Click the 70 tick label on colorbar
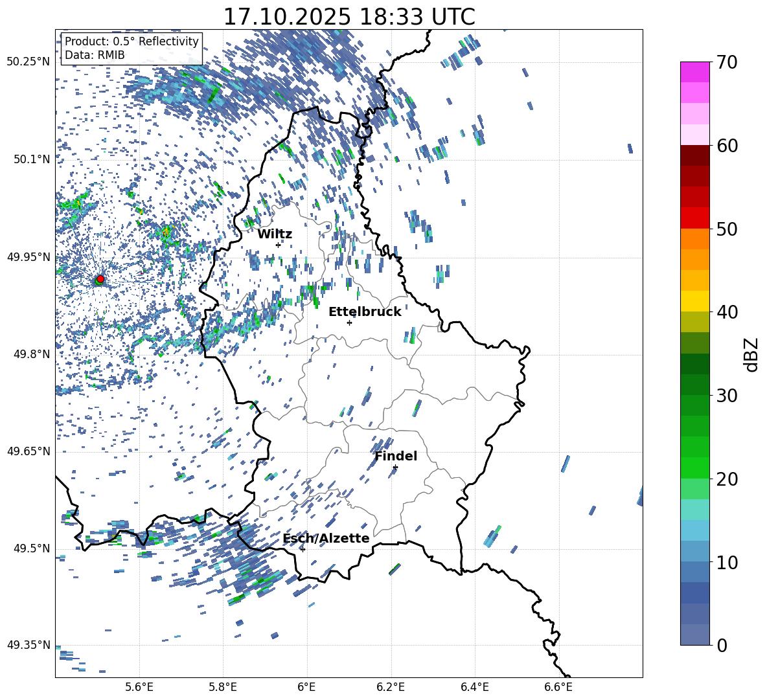Viewport: 767px width, 700px height. pos(727,62)
